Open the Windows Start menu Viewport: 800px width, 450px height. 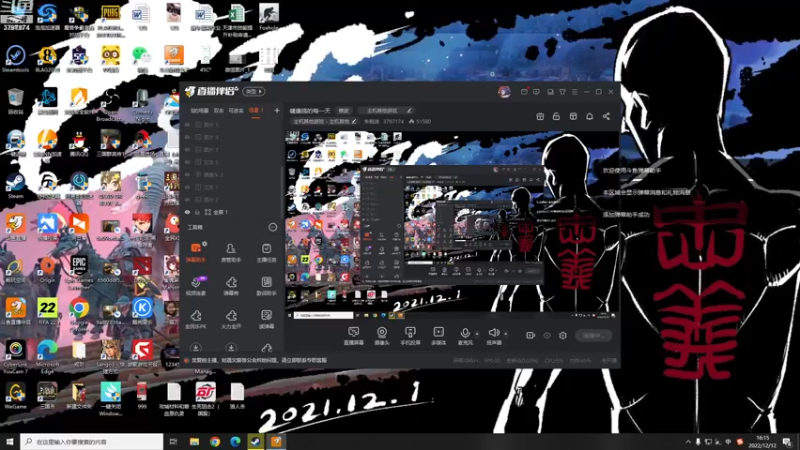point(10,441)
